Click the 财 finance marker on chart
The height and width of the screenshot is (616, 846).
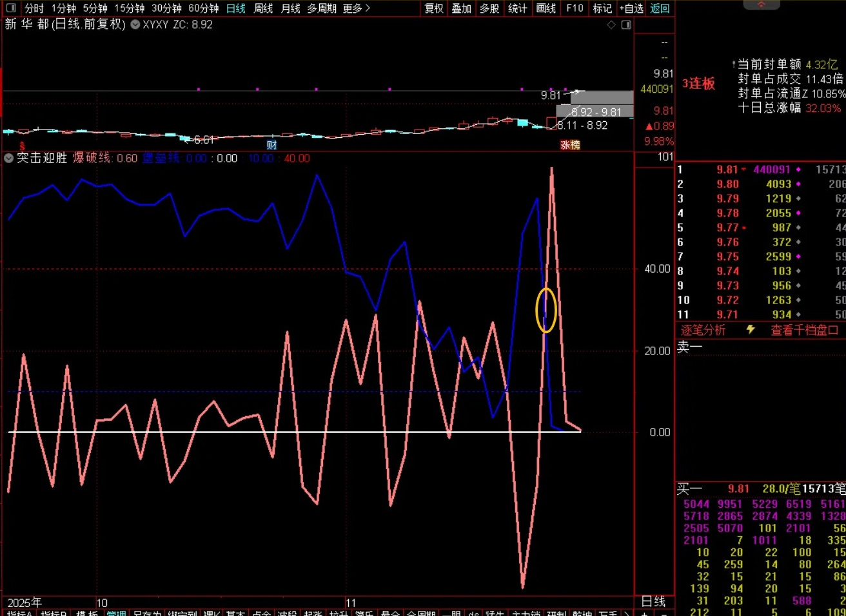pos(271,144)
